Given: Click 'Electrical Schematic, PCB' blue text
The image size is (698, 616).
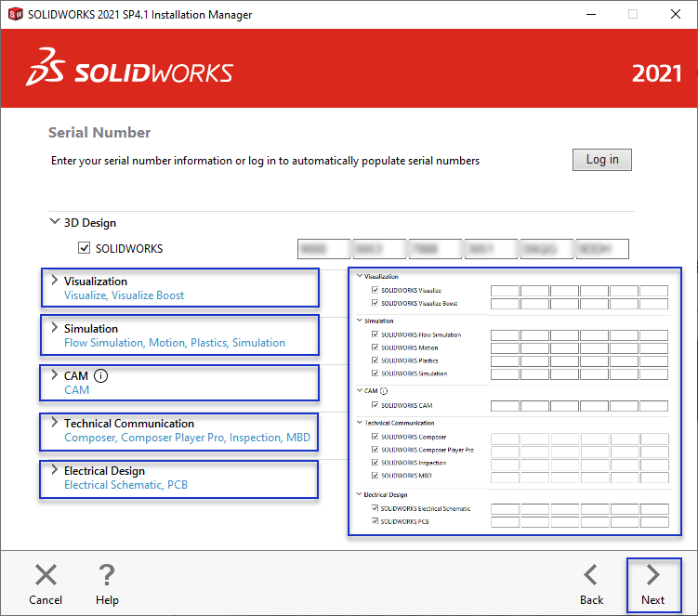Looking at the screenshot, I should click(x=126, y=485).
